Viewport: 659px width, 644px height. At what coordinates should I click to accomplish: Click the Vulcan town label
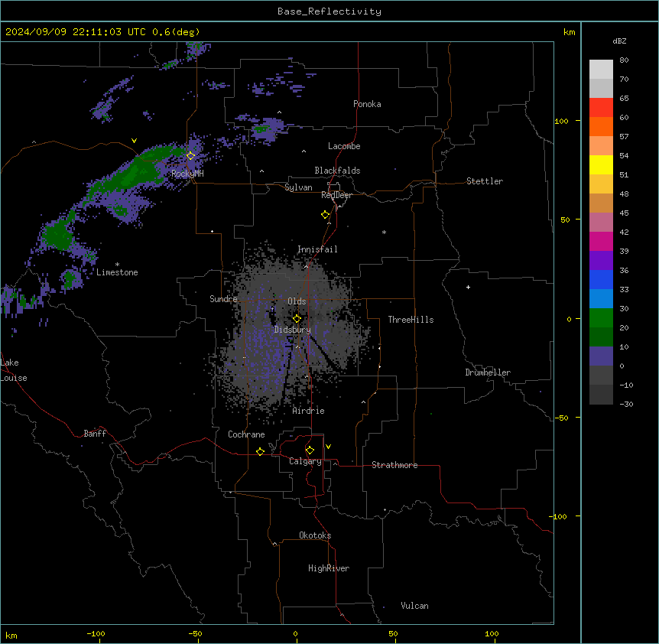415,606
